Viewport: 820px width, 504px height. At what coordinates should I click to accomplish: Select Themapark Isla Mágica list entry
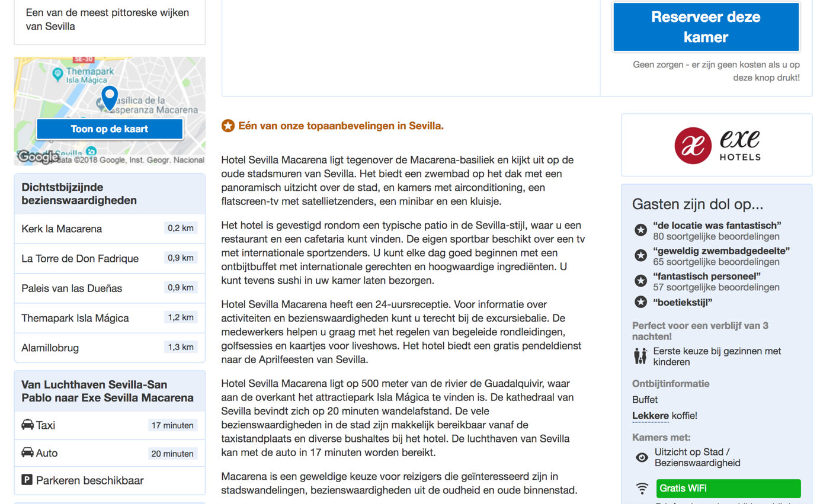(75, 318)
